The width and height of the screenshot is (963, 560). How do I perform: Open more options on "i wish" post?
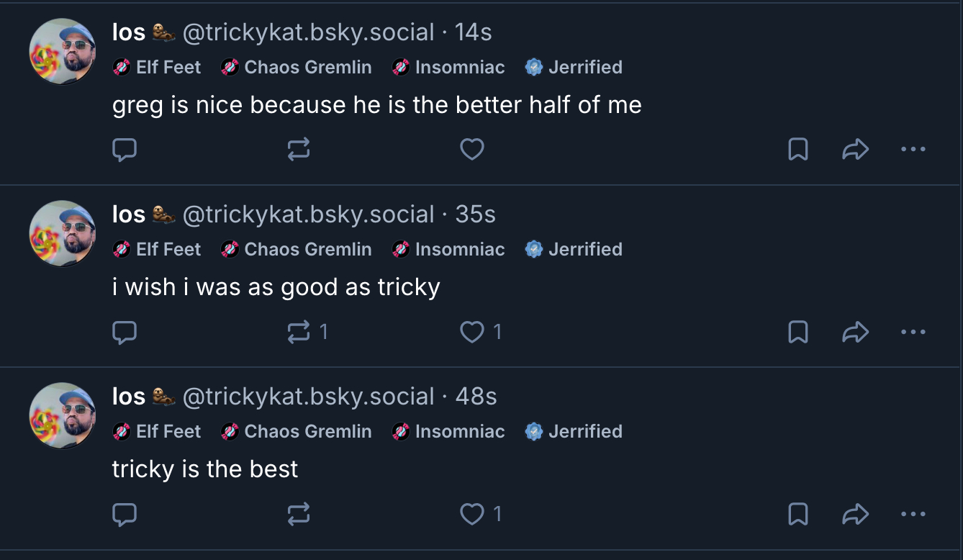913,332
